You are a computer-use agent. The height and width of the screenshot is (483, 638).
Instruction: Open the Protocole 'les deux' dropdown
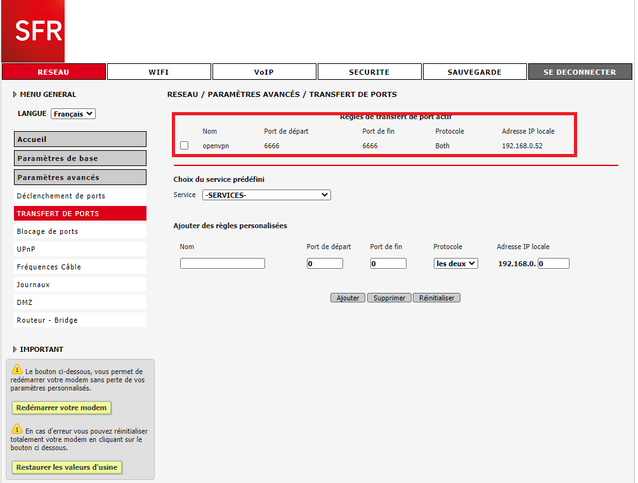pyautogui.click(x=455, y=264)
